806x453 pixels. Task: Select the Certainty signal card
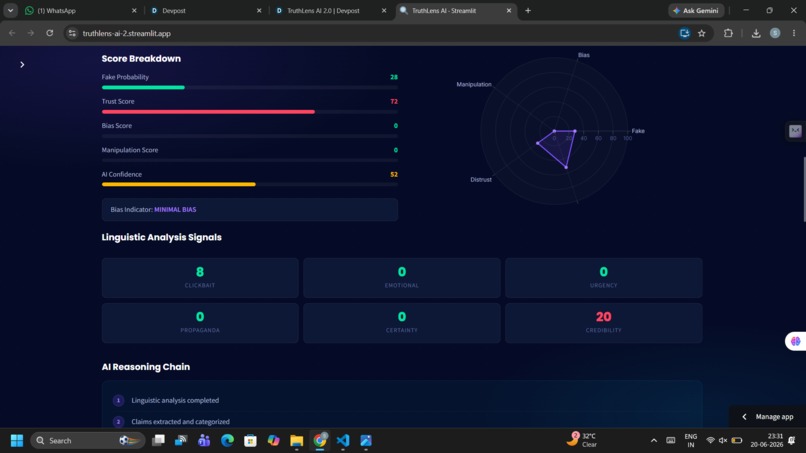402,323
